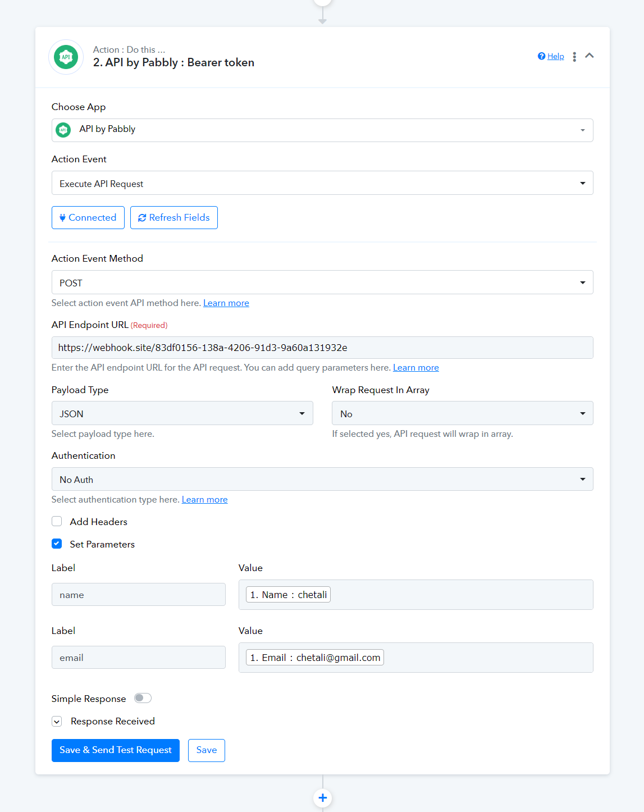Collapse the action step with chevron
The height and width of the screenshot is (812, 644).
(x=590, y=56)
